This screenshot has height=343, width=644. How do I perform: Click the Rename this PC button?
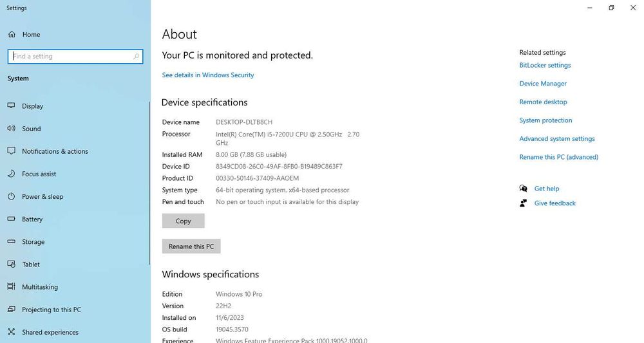click(x=191, y=246)
